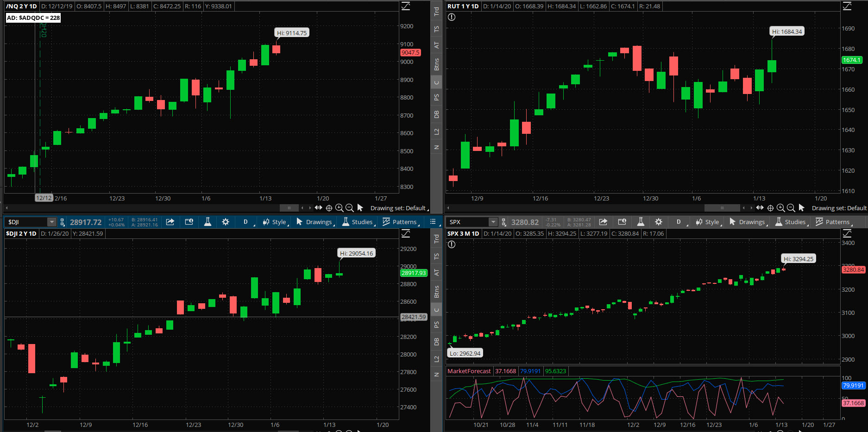Screen dimensions: 868x432
Task: Select the crosshair pan icon under /NQ chart
Action: point(329,208)
